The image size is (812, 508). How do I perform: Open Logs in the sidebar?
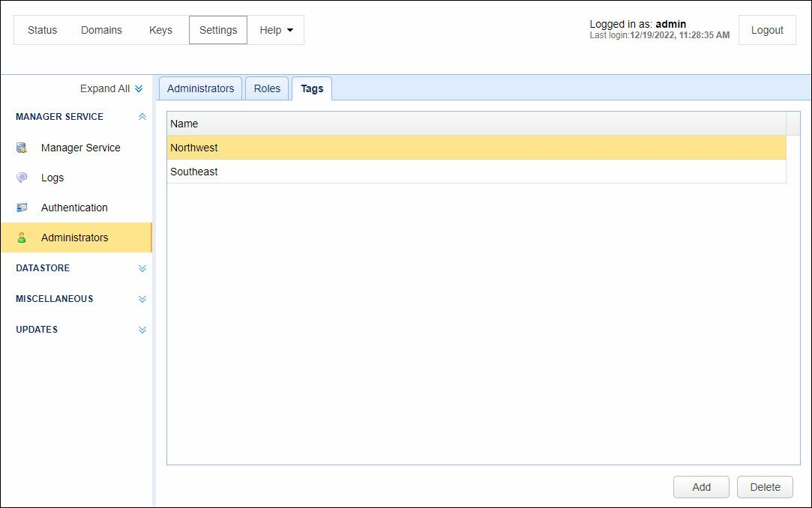coord(76,178)
